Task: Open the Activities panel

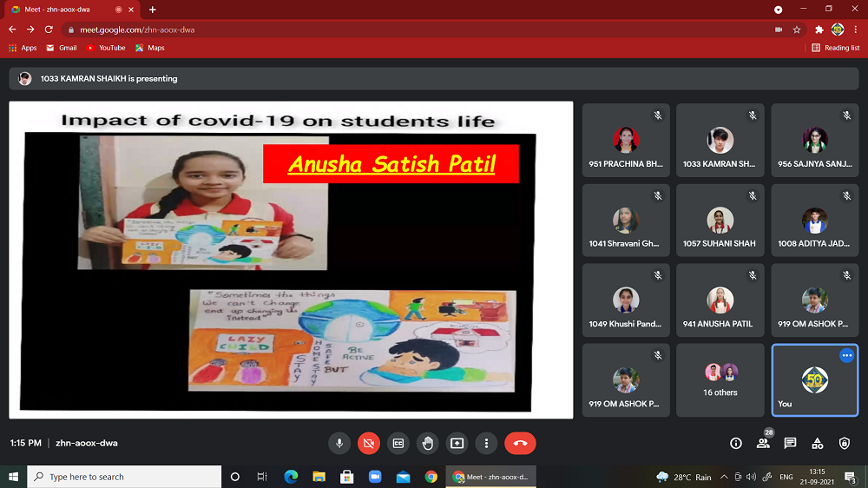Action: click(x=817, y=443)
